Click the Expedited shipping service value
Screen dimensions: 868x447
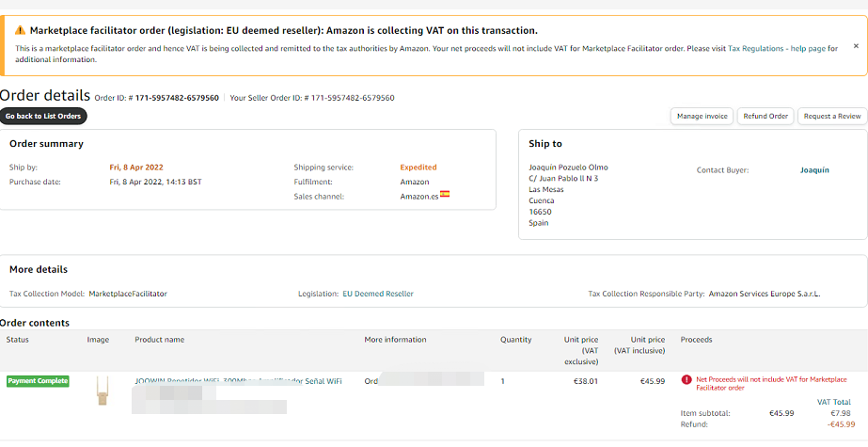418,168
